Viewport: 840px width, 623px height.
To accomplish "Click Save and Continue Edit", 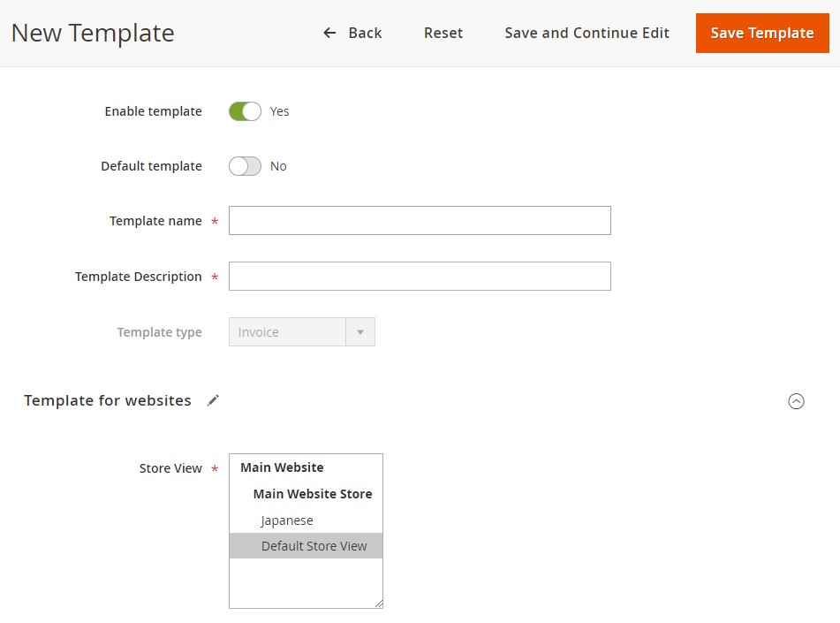I will tap(586, 34).
